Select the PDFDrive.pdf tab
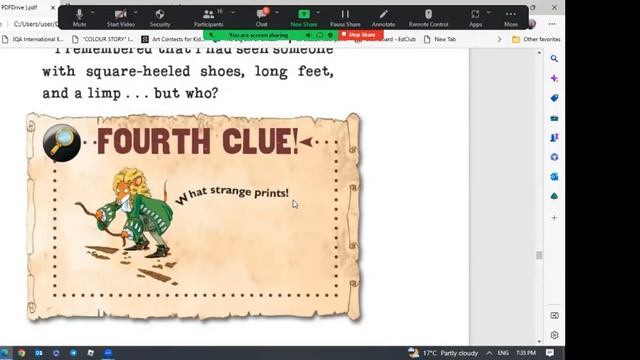 (19, 7)
